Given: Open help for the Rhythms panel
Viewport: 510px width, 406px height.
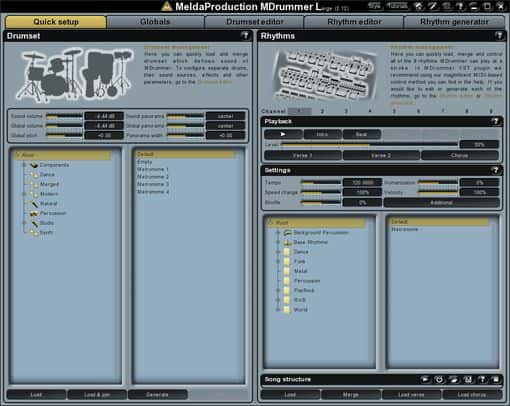Looking at the screenshot, I should pos(499,36).
